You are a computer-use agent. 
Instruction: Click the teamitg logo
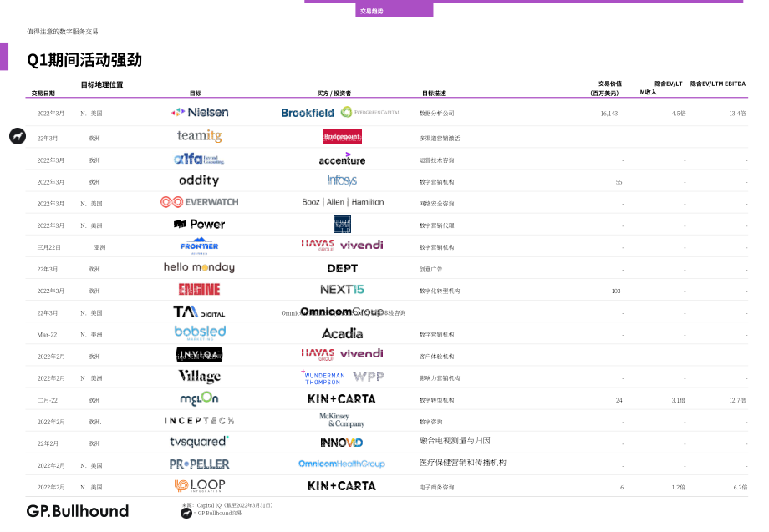[x=199, y=135]
